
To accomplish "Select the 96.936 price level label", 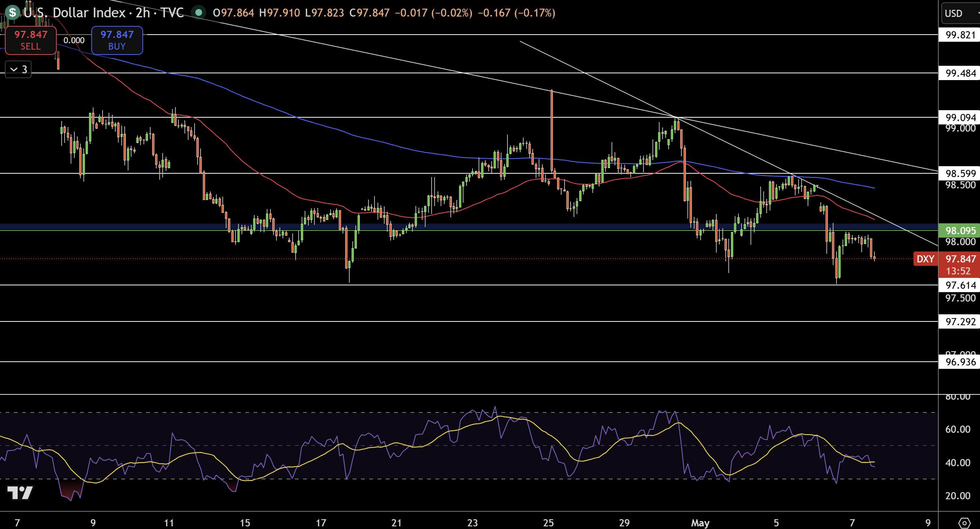I will (x=960, y=361).
